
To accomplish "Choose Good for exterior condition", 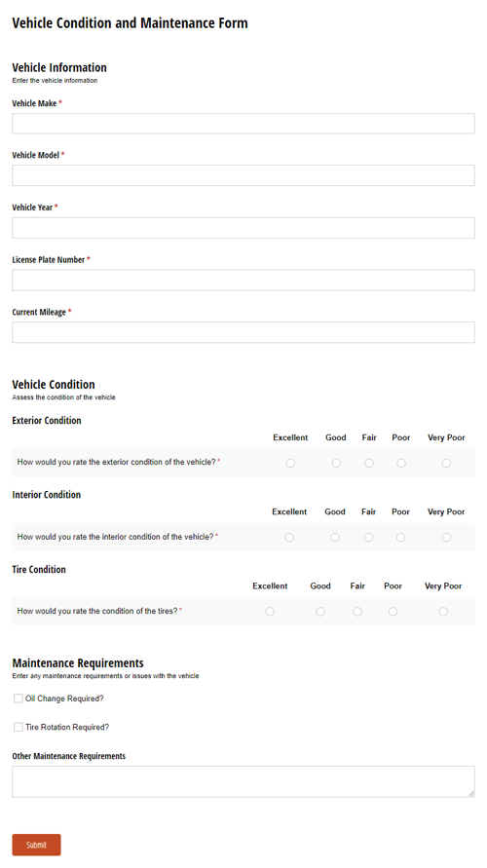I will 336,463.
